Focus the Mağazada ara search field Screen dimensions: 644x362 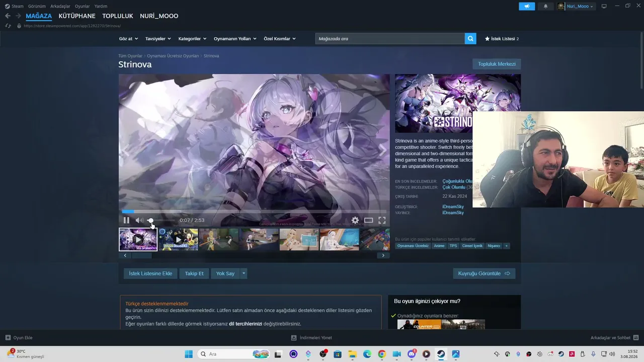(x=390, y=39)
